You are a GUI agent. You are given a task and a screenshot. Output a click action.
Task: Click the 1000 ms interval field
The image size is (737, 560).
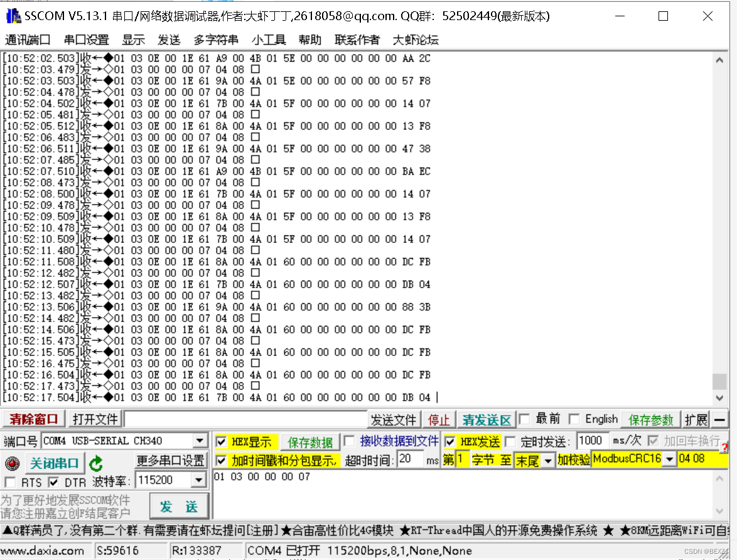click(591, 441)
